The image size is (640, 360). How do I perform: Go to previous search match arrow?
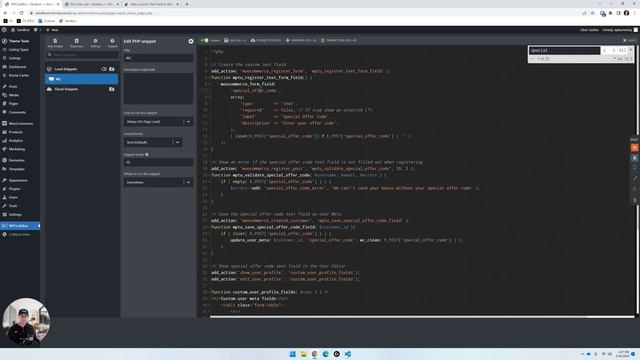[x=604, y=50]
